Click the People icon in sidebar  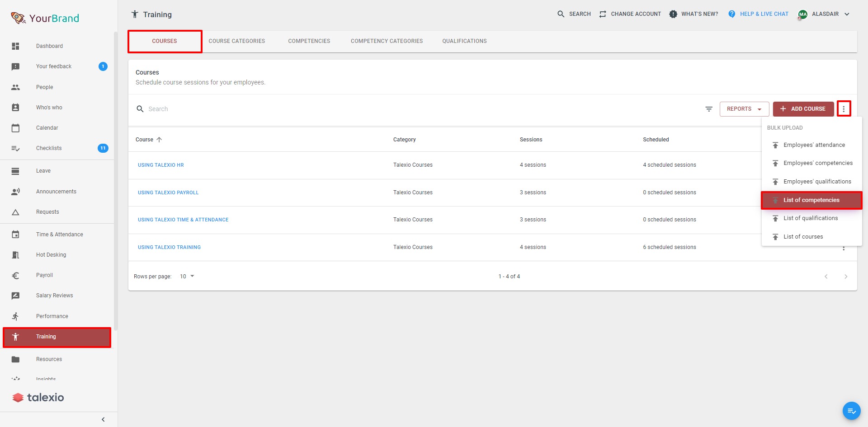(x=15, y=87)
